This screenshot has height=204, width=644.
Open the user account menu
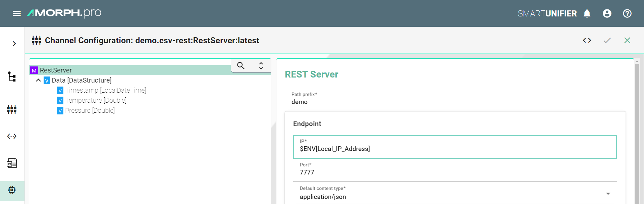pyautogui.click(x=607, y=13)
